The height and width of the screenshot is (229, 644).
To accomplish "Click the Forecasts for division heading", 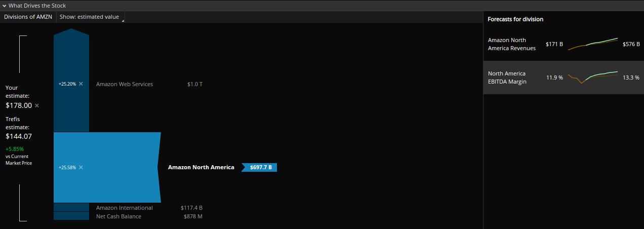I will [515, 19].
